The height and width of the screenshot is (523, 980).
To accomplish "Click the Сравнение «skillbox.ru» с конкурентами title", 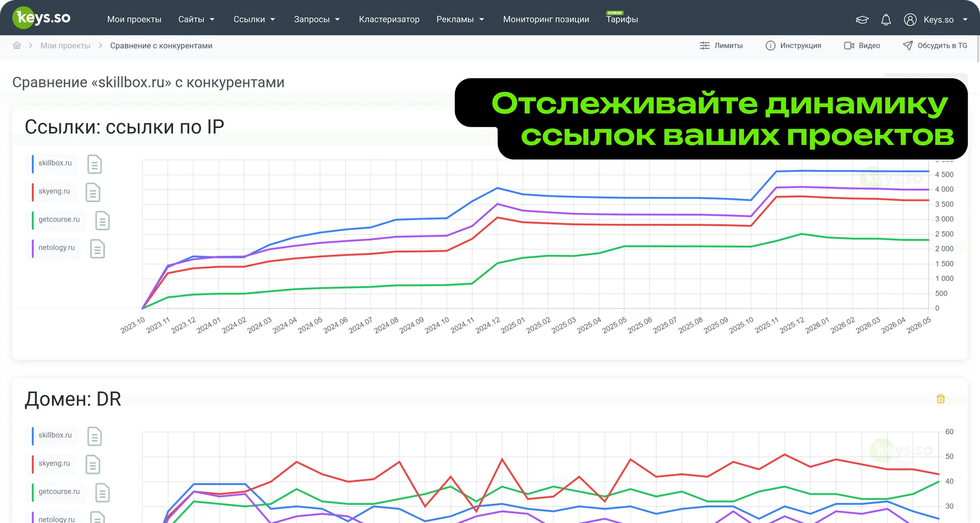I will (x=148, y=82).
